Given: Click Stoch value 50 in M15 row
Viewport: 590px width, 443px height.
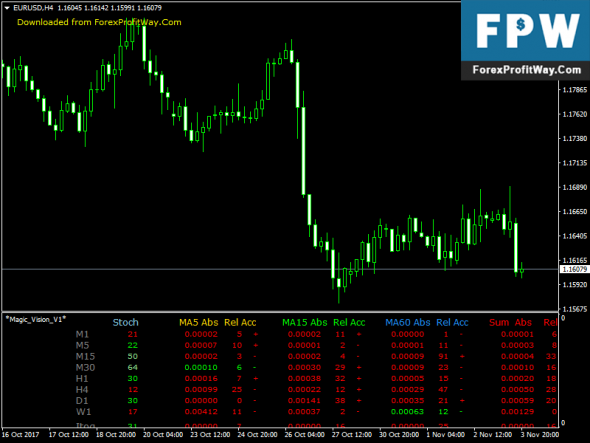Looking at the screenshot, I should point(133,356).
